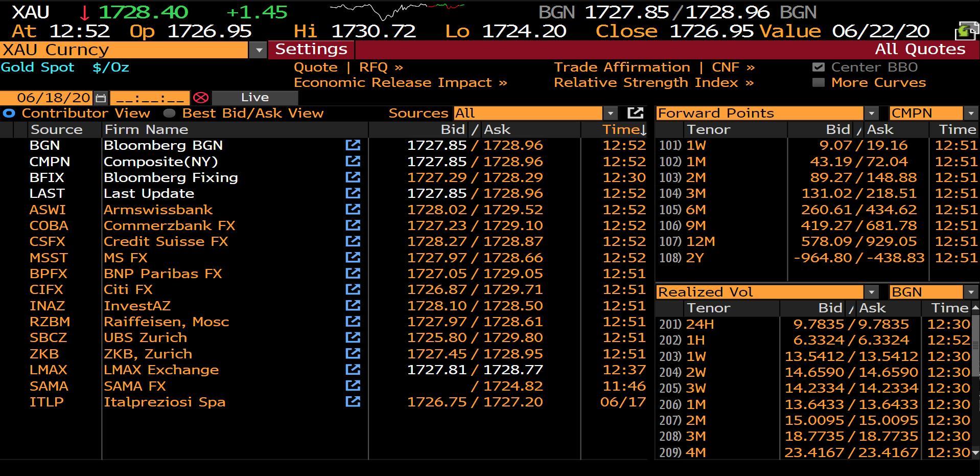Open the All Quotes tab
The image size is (980, 476).
click(920, 50)
